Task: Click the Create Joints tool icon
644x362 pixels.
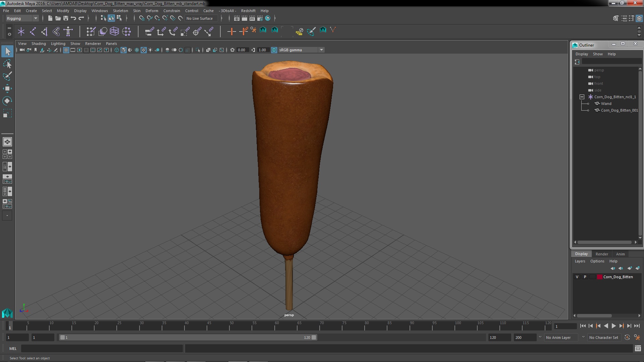Action: pos(33,32)
